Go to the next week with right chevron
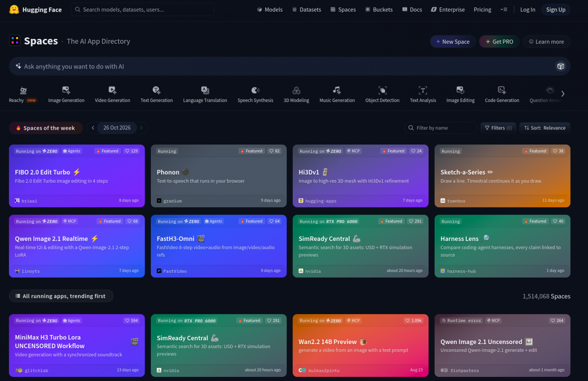Image resolution: width=588 pixels, height=381 pixels. pos(141,128)
